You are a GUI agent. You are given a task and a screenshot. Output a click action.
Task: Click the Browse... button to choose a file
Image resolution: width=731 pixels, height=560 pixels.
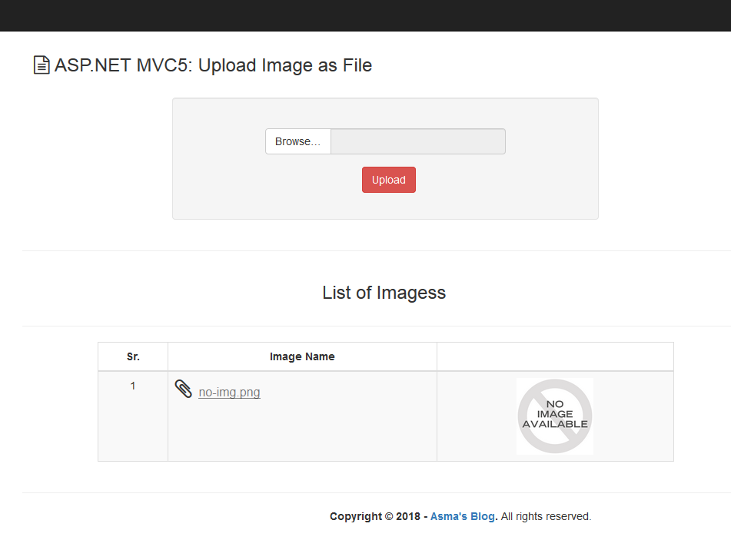297,141
